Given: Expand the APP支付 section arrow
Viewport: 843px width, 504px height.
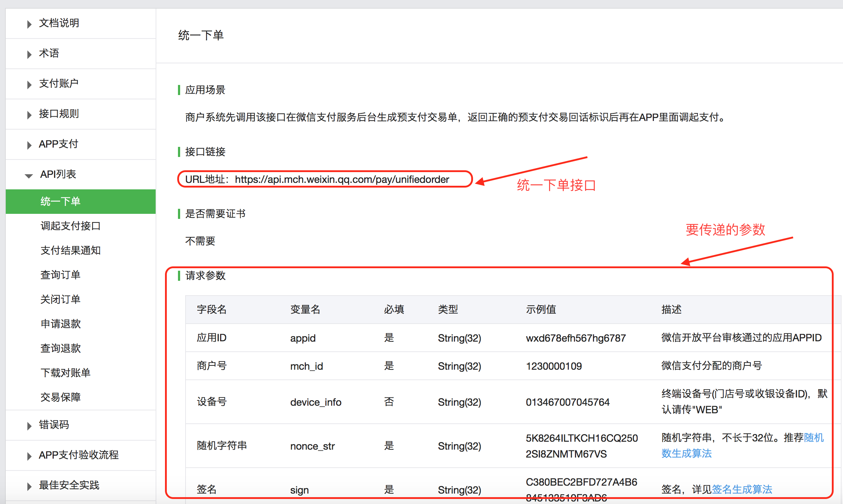Looking at the screenshot, I should click(x=29, y=145).
